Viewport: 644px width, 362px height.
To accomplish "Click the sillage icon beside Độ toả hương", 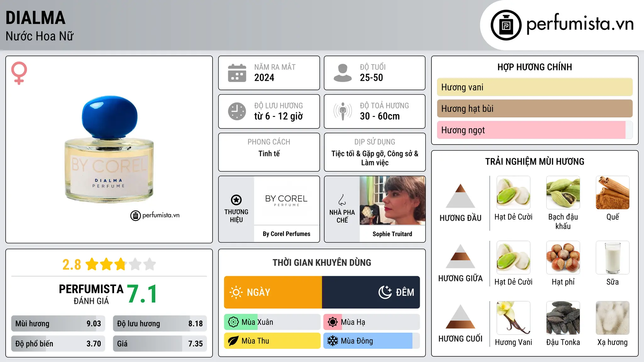I will pyautogui.click(x=343, y=111).
